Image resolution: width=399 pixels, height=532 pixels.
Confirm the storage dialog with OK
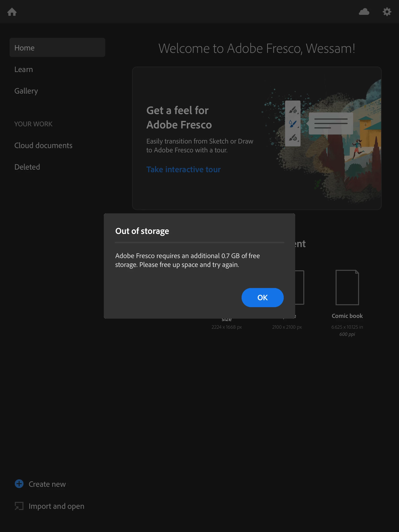pos(262,298)
